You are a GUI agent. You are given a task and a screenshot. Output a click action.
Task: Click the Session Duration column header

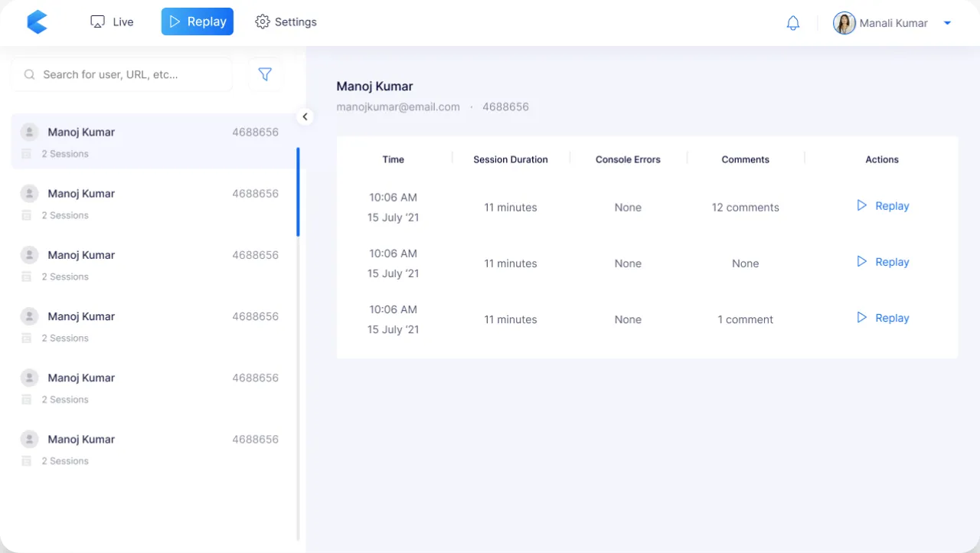(511, 159)
